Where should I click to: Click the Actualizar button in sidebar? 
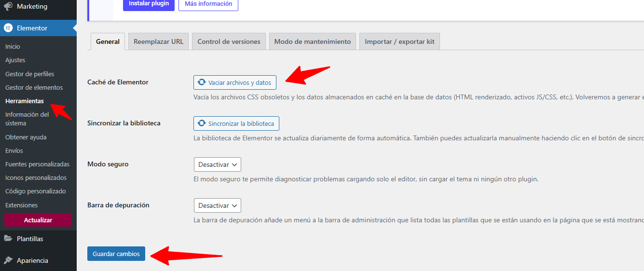[x=38, y=220]
